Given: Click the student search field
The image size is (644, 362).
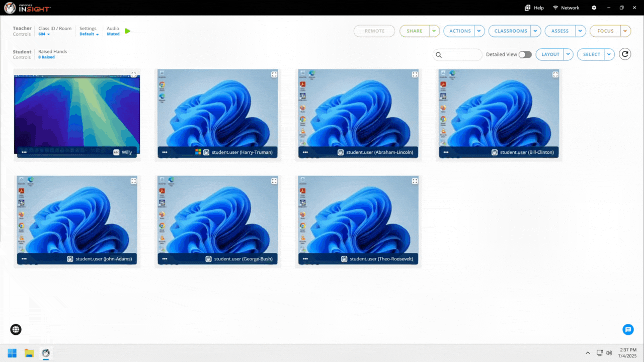Looking at the screenshot, I should (457, 55).
